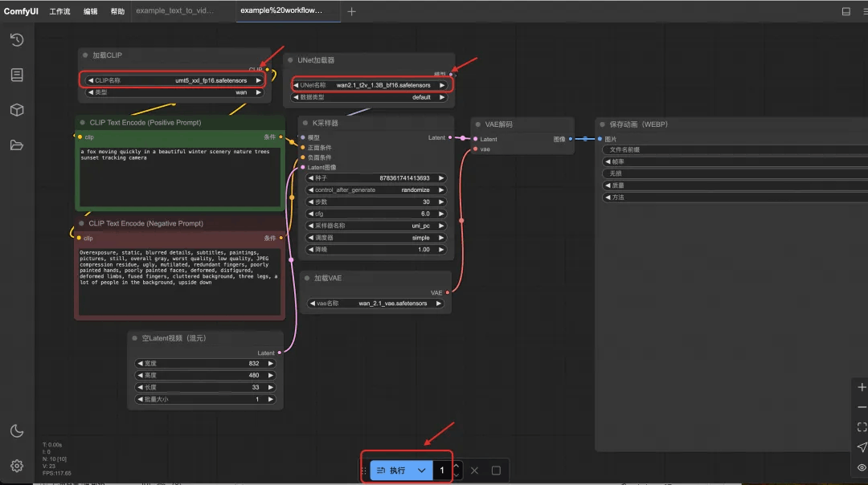
Task: Open the queue history sidebar icon
Action: pos(17,40)
